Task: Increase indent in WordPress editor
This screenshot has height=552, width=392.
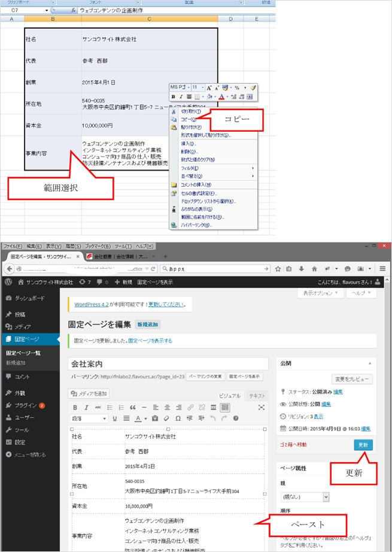Action: [x=201, y=418]
